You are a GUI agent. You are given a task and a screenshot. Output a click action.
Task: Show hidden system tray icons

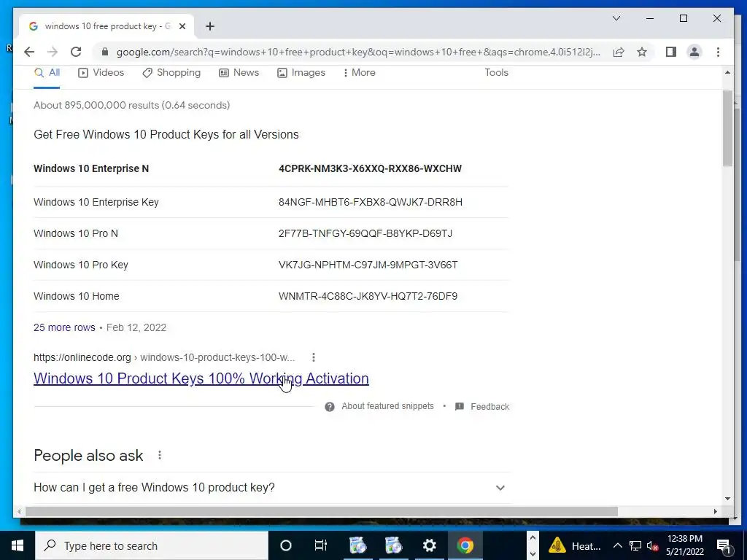tap(617, 545)
